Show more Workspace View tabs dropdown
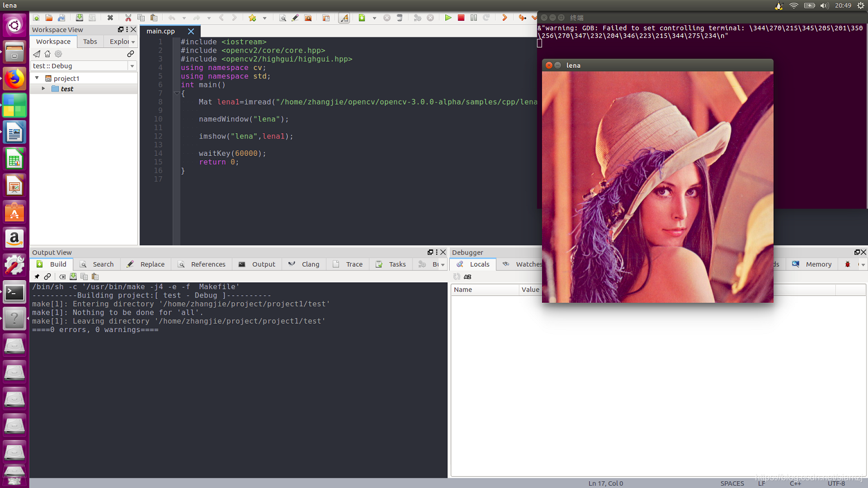Screen dimensions: 868x488 (x=133, y=42)
